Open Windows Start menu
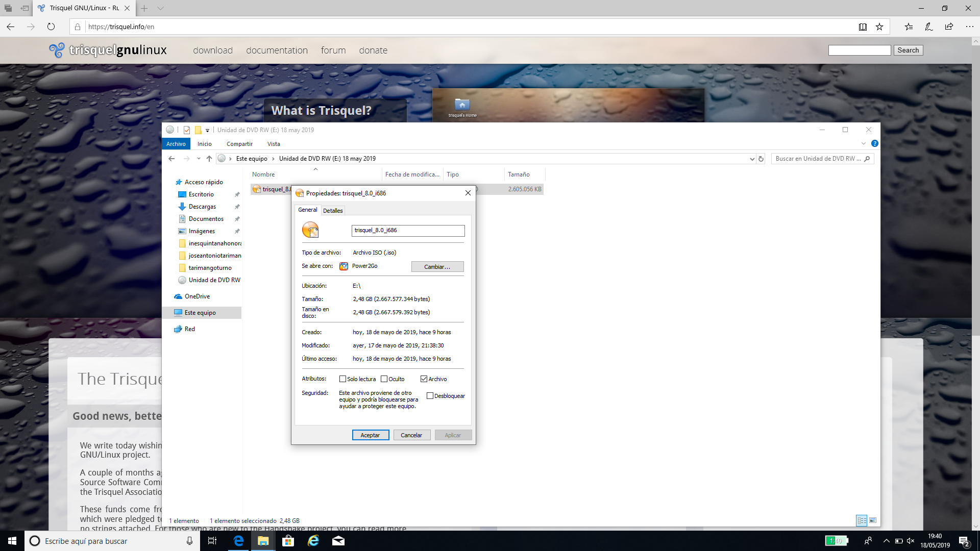The width and height of the screenshot is (980, 551). coord(12,541)
